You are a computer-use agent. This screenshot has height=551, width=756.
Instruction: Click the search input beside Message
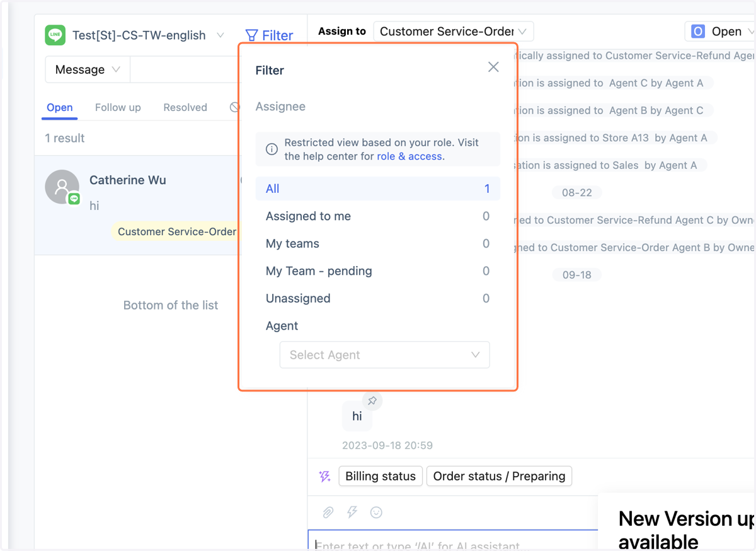[x=185, y=69]
